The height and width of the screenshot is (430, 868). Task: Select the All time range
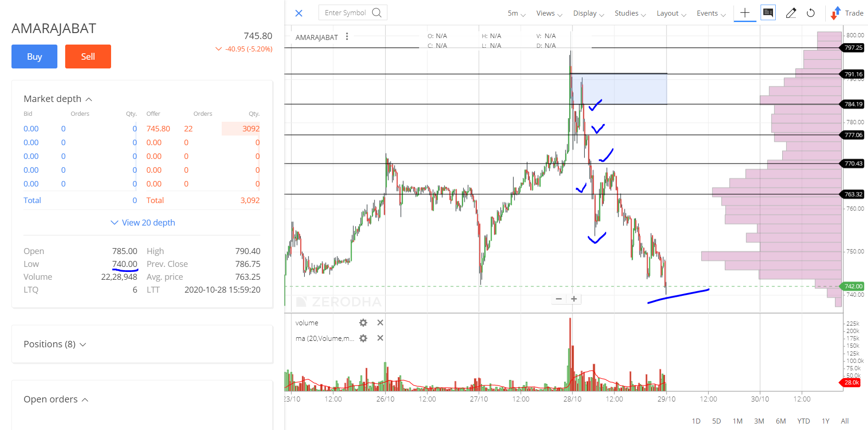[845, 421]
